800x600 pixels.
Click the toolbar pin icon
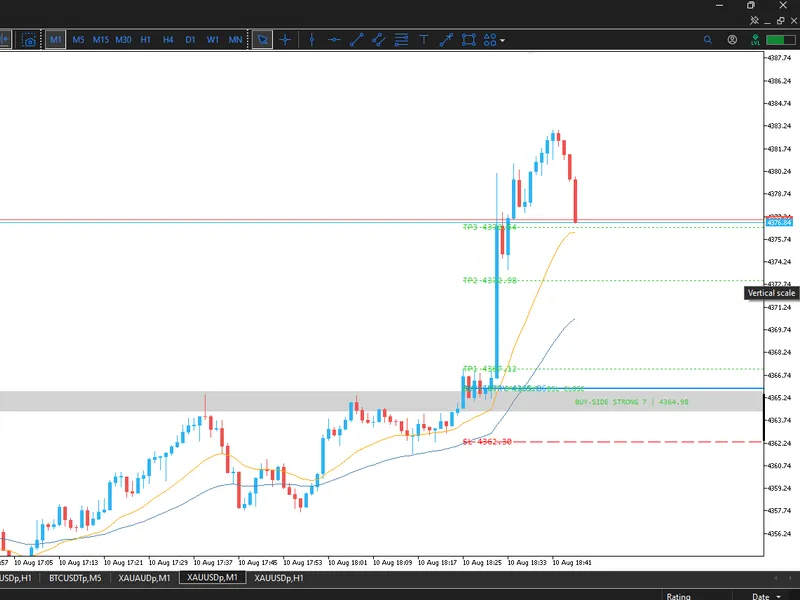tap(754, 20)
